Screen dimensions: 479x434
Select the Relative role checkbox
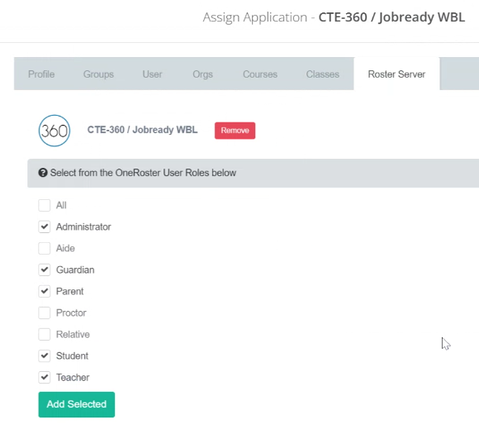coord(44,334)
